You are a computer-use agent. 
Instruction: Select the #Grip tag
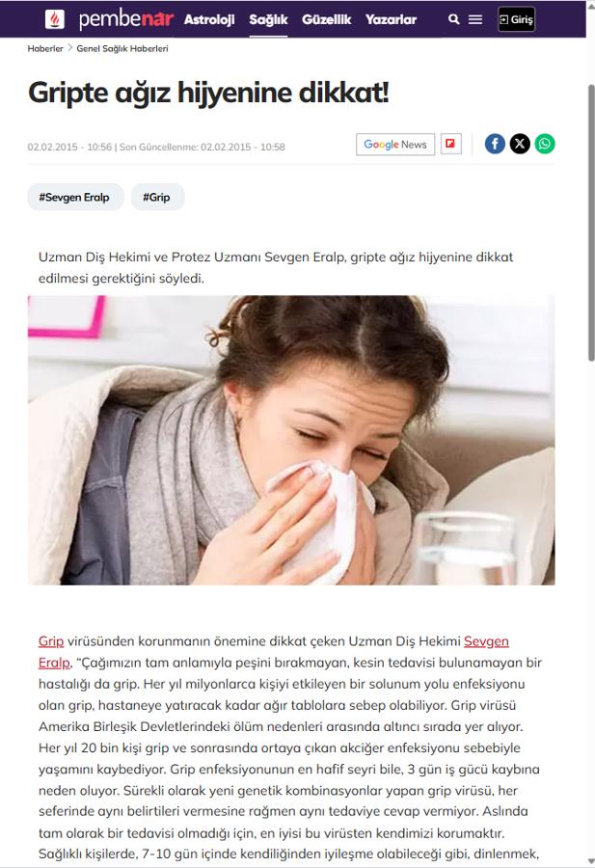coord(157,197)
